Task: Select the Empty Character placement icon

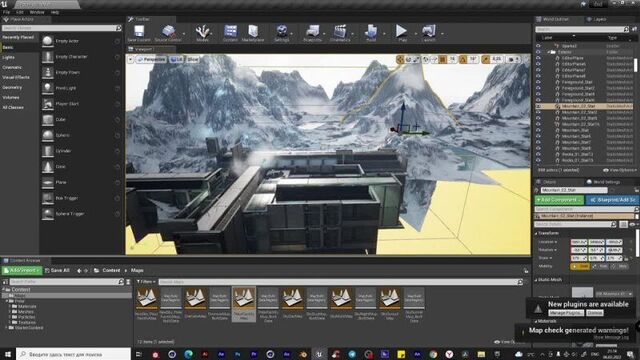Action: [48, 57]
